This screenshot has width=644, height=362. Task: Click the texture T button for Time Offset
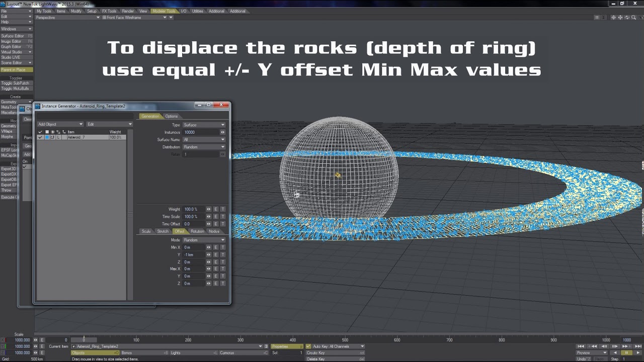coord(223,224)
